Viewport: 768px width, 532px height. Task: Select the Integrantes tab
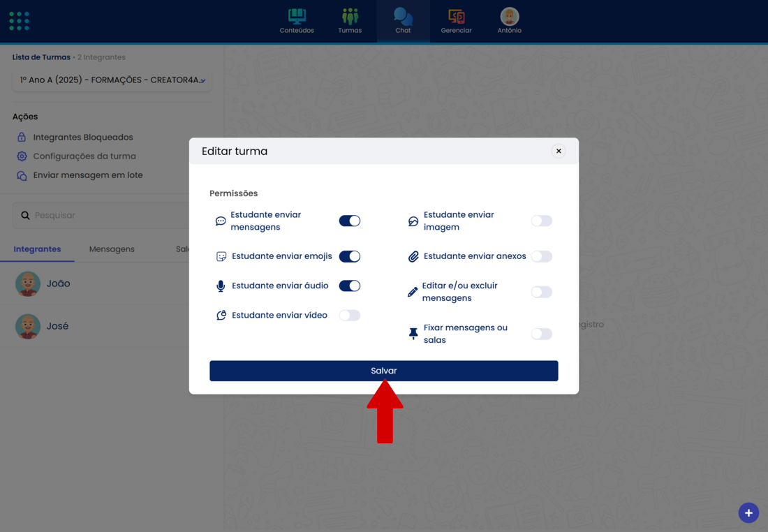tap(37, 249)
